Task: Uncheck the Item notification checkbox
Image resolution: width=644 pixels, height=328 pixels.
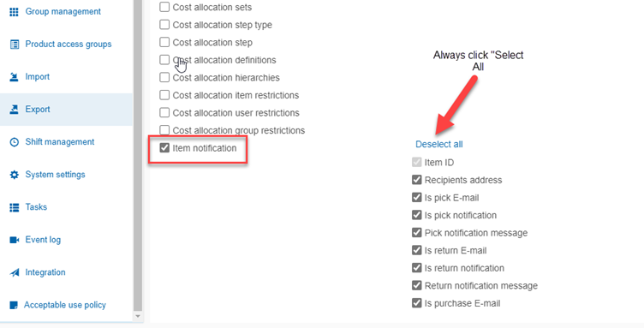Action: click(164, 148)
